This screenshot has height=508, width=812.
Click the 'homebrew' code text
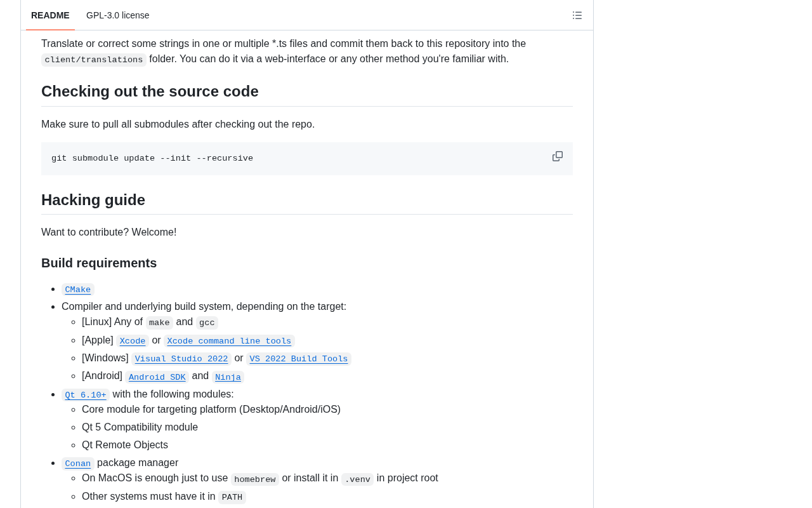tap(255, 479)
